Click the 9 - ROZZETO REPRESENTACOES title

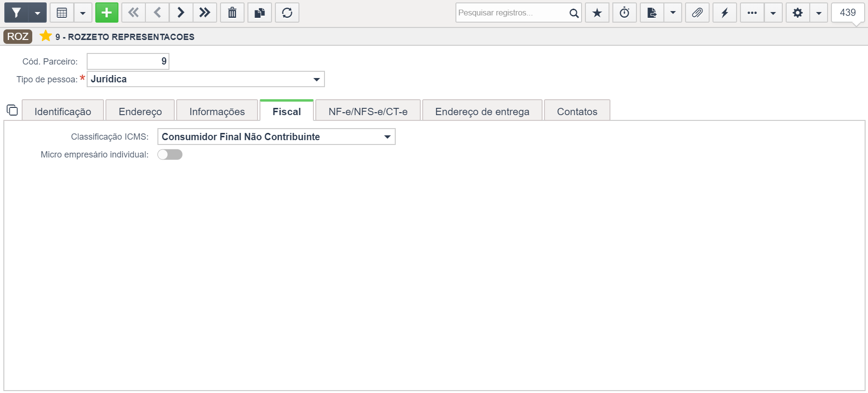click(x=125, y=37)
